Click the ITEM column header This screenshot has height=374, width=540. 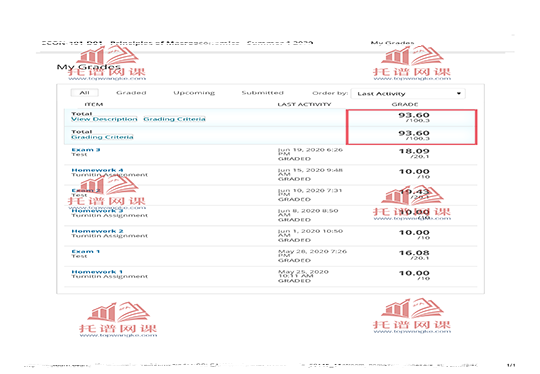tap(94, 104)
